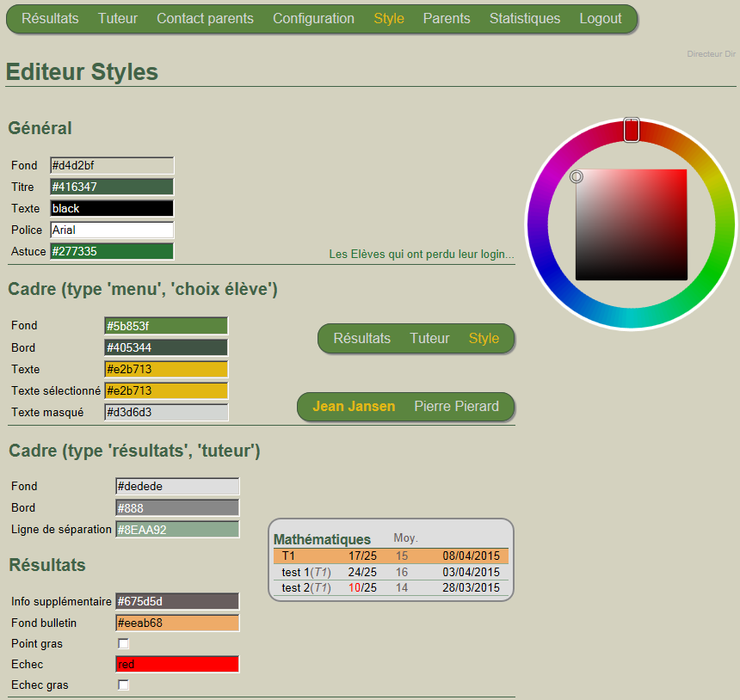Click inside the red saturation square
The width and height of the screenshot is (740, 700).
point(632,224)
